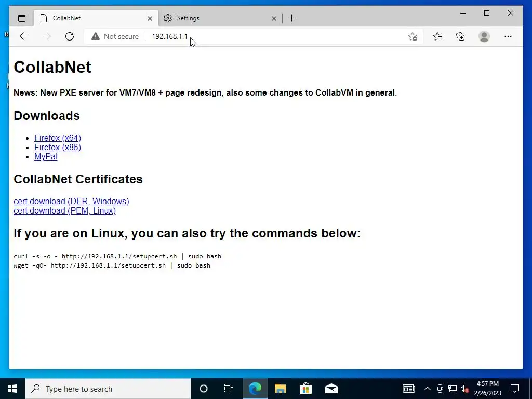Open Microsoft Store from taskbar

point(305,389)
